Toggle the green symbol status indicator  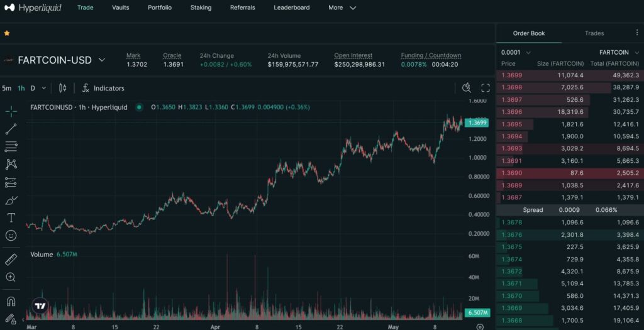click(139, 107)
